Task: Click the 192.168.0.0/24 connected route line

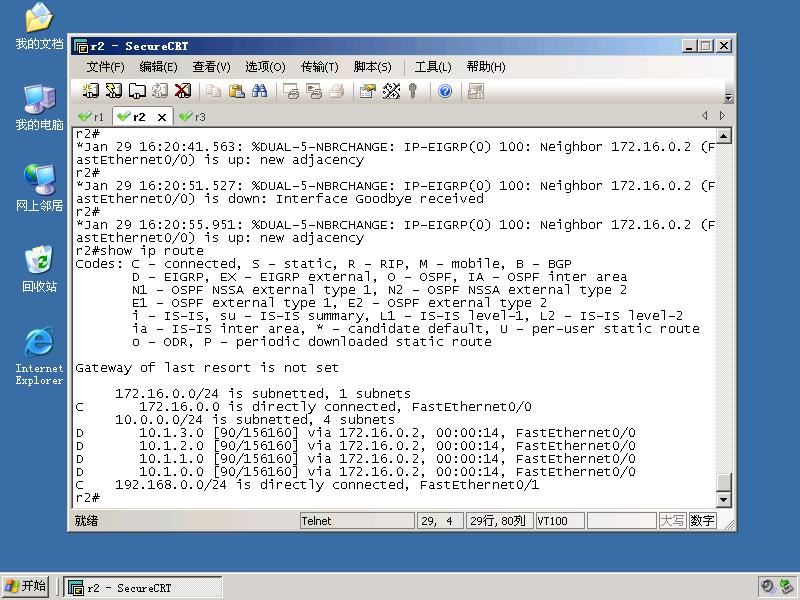Action: click(307, 485)
